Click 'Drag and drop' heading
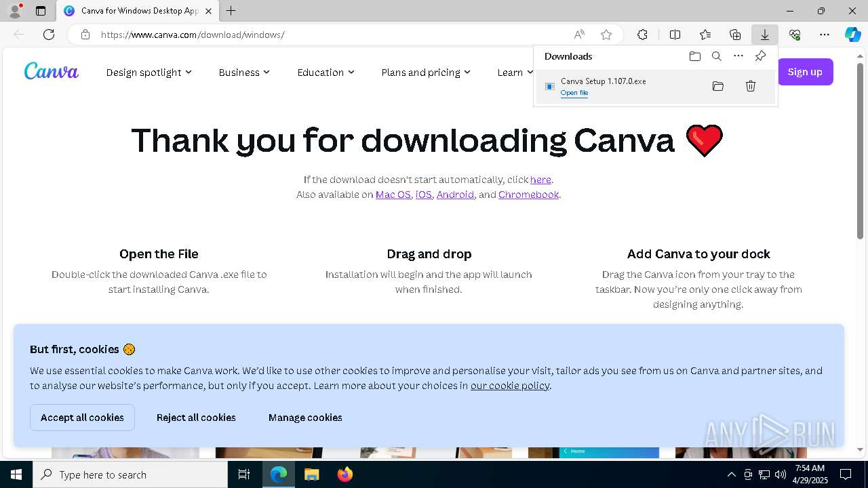This screenshot has width=868, height=488. point(429,254)
